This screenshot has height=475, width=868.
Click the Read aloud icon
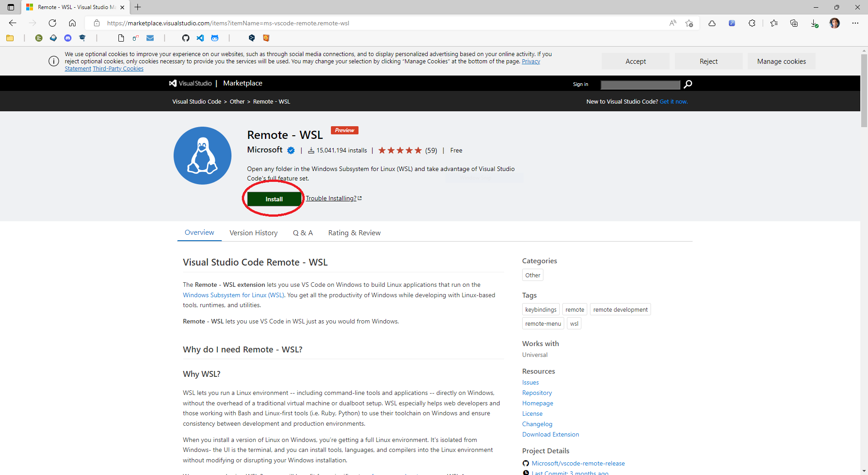point(673,23)
